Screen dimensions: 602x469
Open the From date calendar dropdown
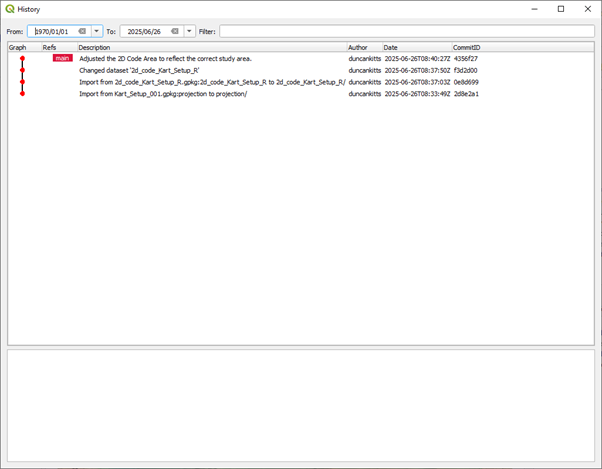[x=97, y=31]
